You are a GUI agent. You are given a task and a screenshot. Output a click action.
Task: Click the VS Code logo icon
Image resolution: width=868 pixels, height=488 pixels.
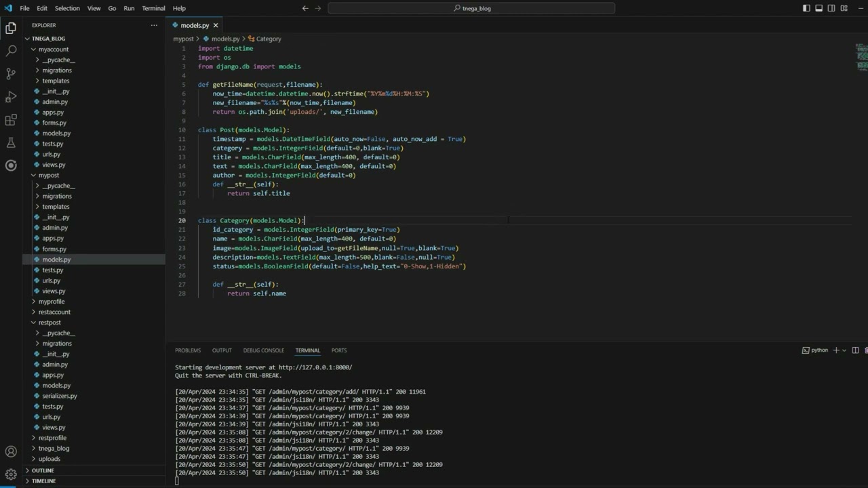point(8,8)
